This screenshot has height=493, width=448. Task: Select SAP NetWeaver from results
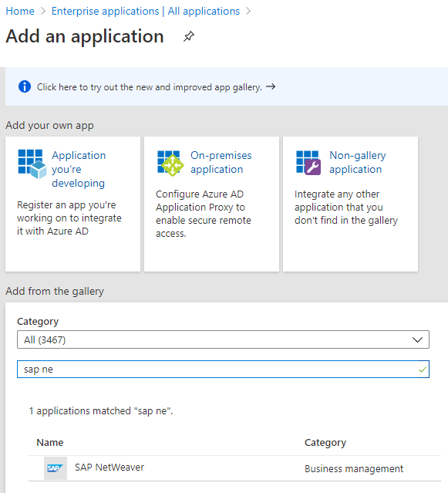point(109,468)
